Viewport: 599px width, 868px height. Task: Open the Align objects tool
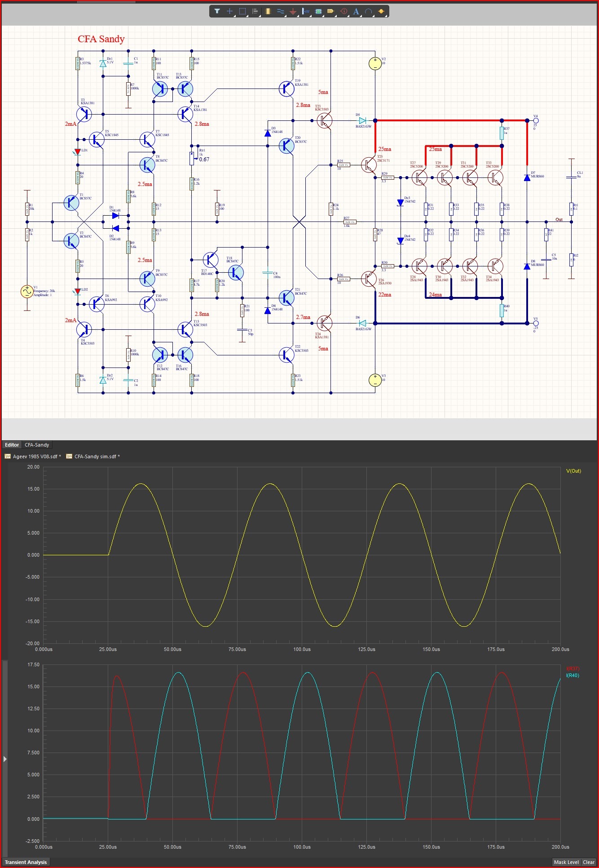[255, 11]
